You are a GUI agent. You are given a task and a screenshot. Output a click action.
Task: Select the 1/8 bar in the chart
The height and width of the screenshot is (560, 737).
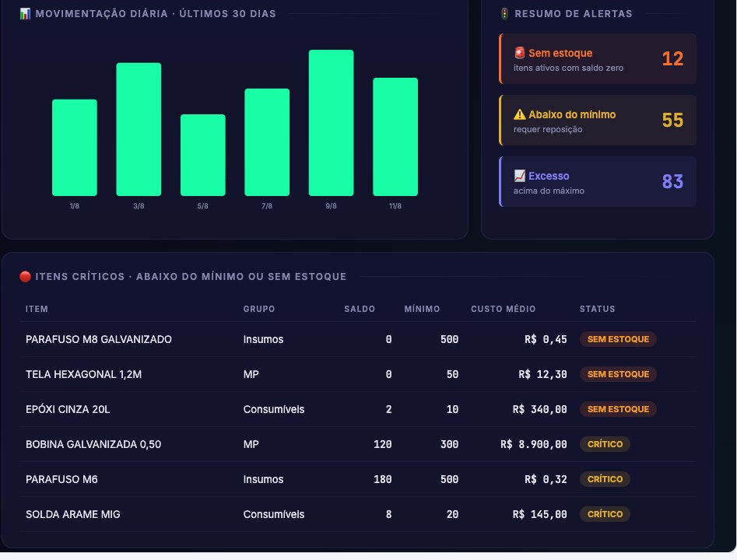click(x=74, y=148)
